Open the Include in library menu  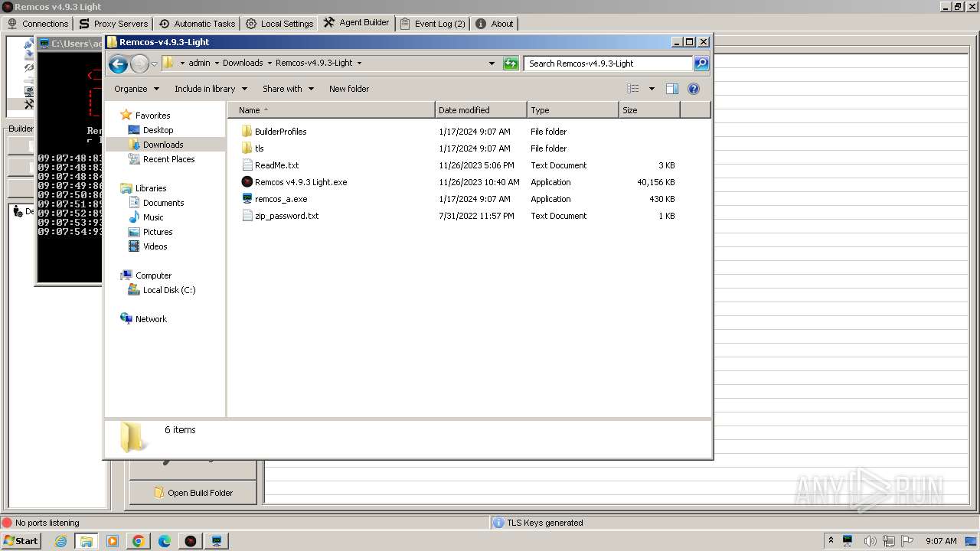[211, 89]
